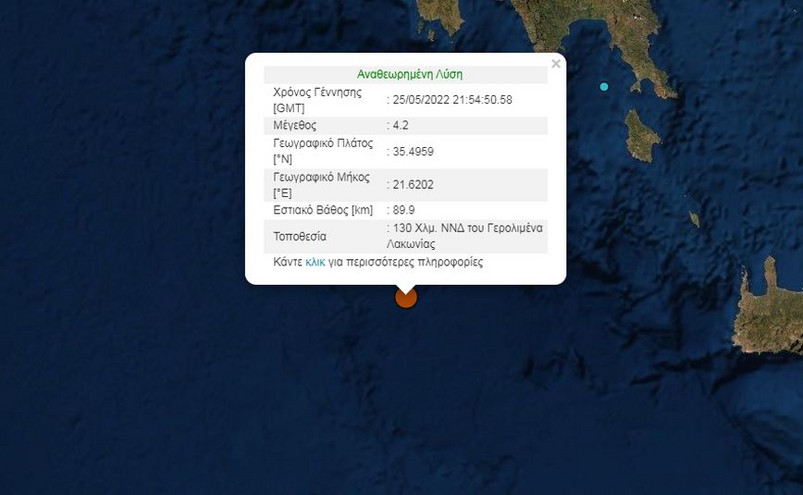The height and width of the screenshot is (495, 803).
Task: Select the small cyan earthquake marker
Action: (x=604, y=87)
